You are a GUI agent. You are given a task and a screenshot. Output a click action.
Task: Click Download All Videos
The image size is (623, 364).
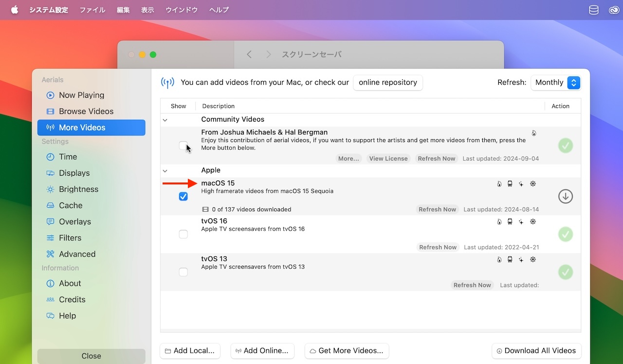coord(536,351)
